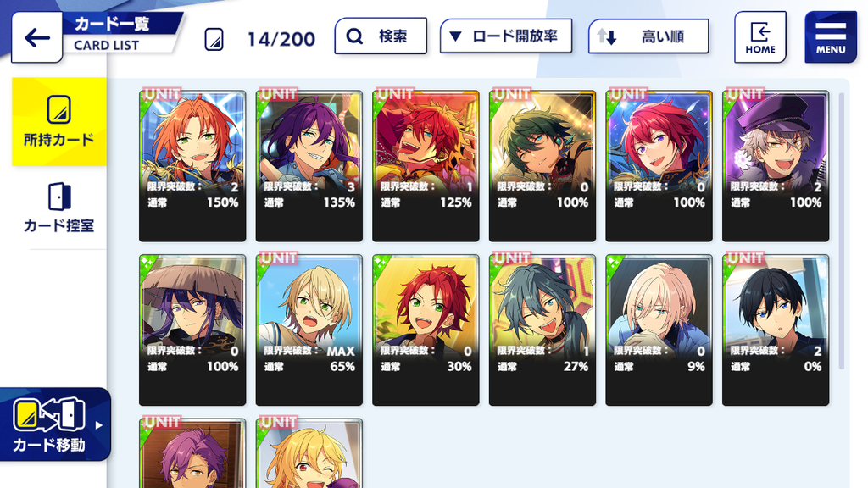This screenshot has width=868, height=488.
Task: Open the MENU hamburger icon
Action: coord(831,37)
